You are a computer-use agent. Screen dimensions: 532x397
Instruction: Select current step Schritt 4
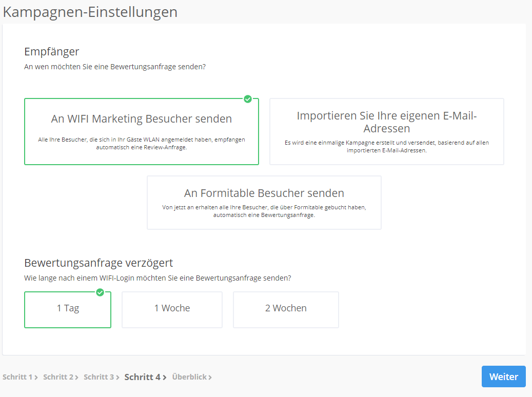143,377
